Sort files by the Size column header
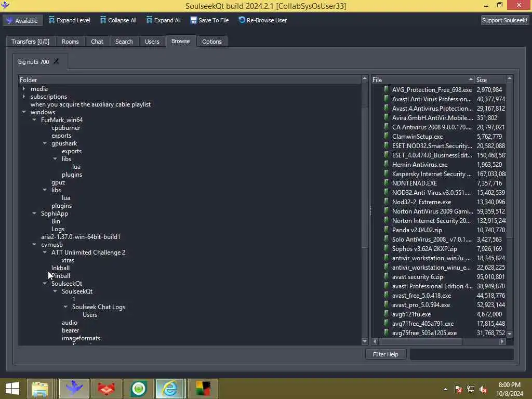The width and height of the screenshot is (532, 399). tap(490, 79)
